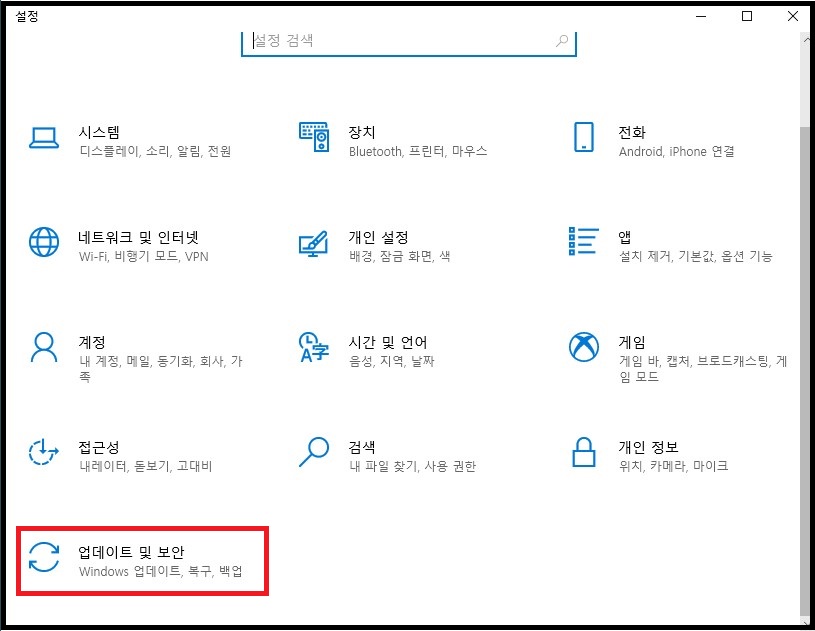Screen dimensions: 815x631
Task: Select the 시스템 title link
Action: coord(99,132)
